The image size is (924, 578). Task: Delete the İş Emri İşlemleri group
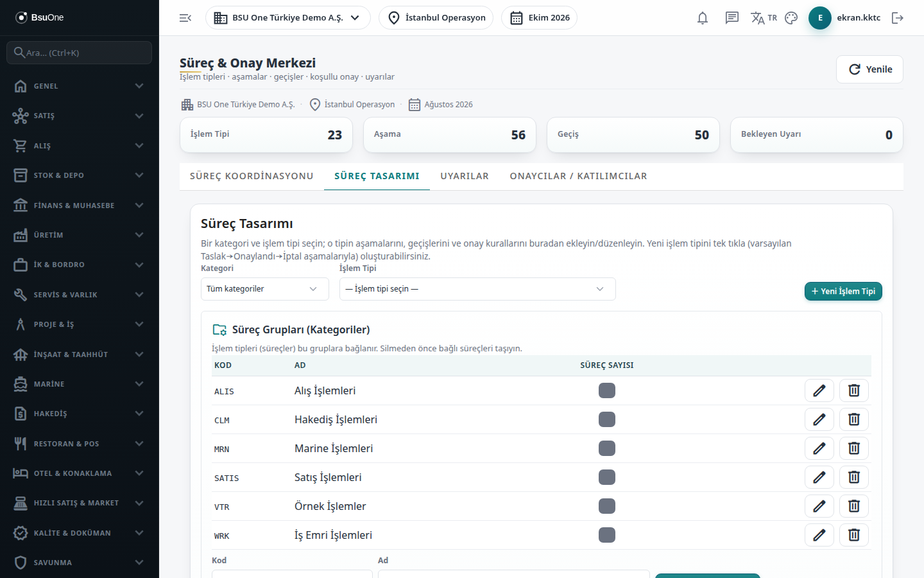coord(854,535)
